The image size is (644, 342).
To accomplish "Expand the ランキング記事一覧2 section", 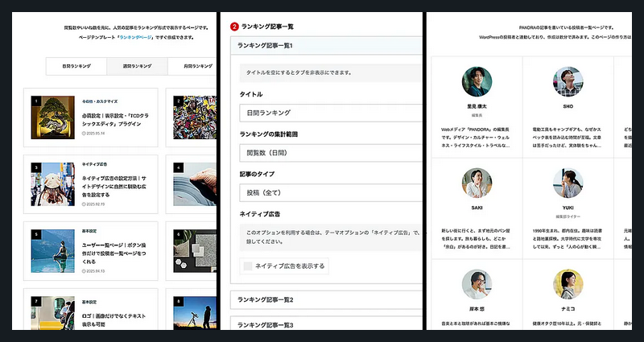I will pyautogui.click(x=327, y=299).
